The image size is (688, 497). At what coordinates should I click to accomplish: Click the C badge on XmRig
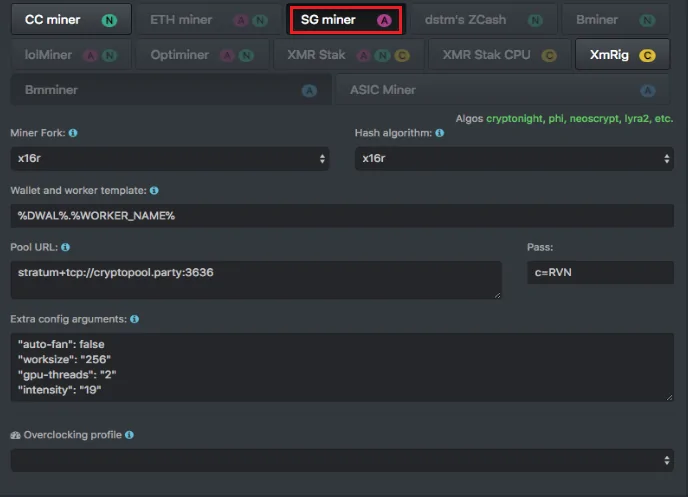click(x=647, y=55)
